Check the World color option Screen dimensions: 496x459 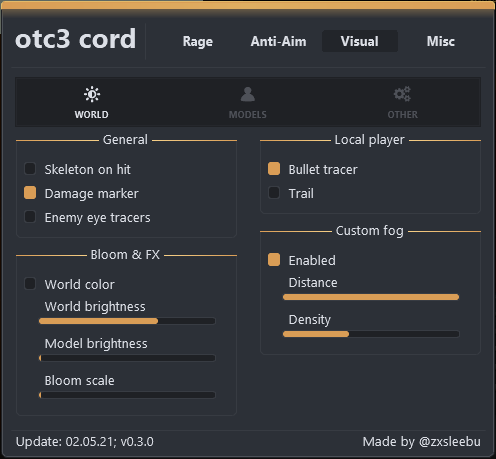click(x=30, y=284)
